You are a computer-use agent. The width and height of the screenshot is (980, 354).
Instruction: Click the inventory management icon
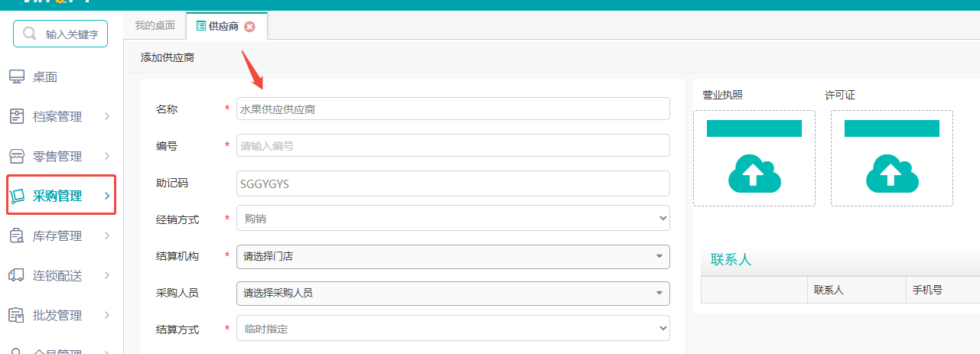17,236
